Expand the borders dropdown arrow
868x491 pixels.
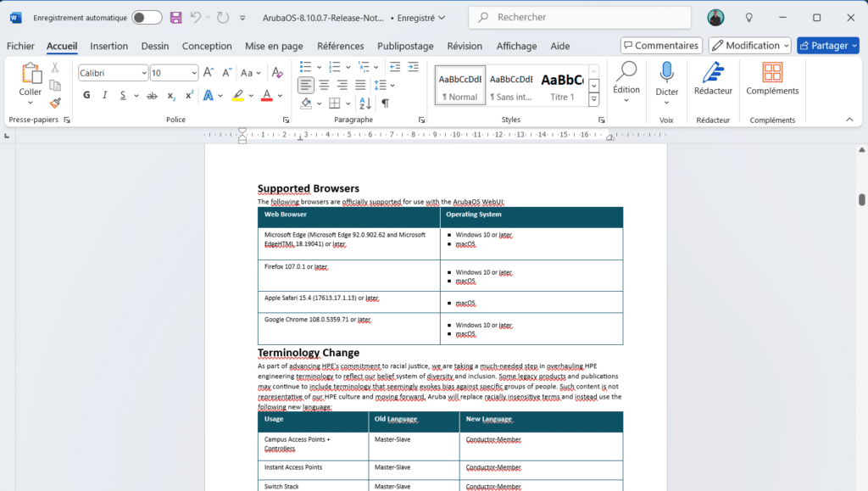coord(348,103)
